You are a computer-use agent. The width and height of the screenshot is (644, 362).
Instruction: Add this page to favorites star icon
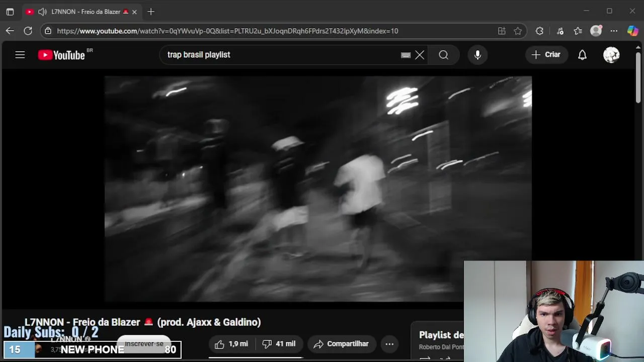pyautogui.click(x=518, y=31)
